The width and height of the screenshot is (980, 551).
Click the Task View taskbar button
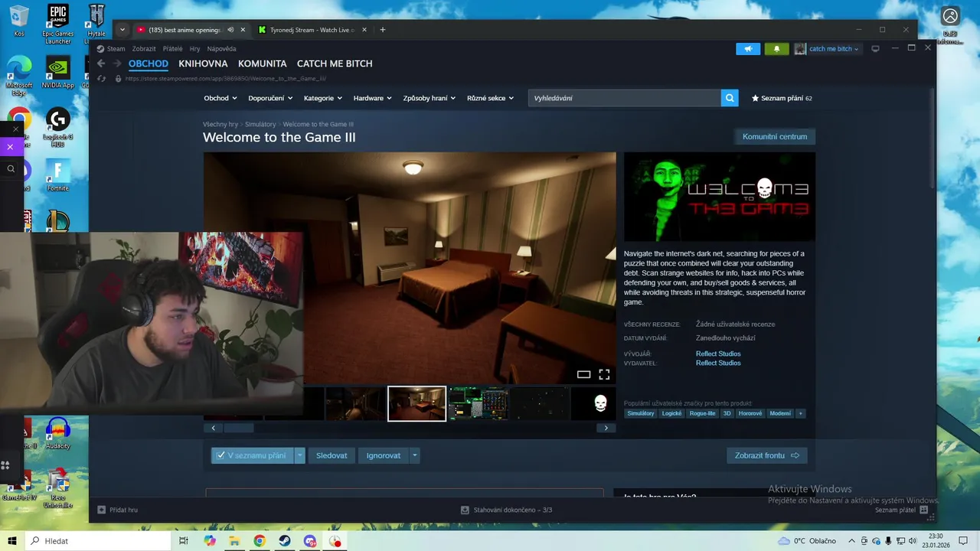point(184,541)
